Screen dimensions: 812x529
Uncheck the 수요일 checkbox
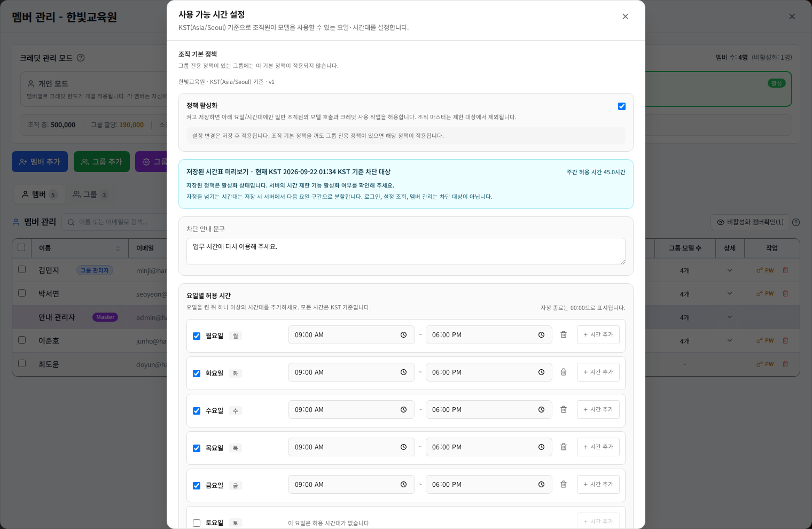pos(197,411)
